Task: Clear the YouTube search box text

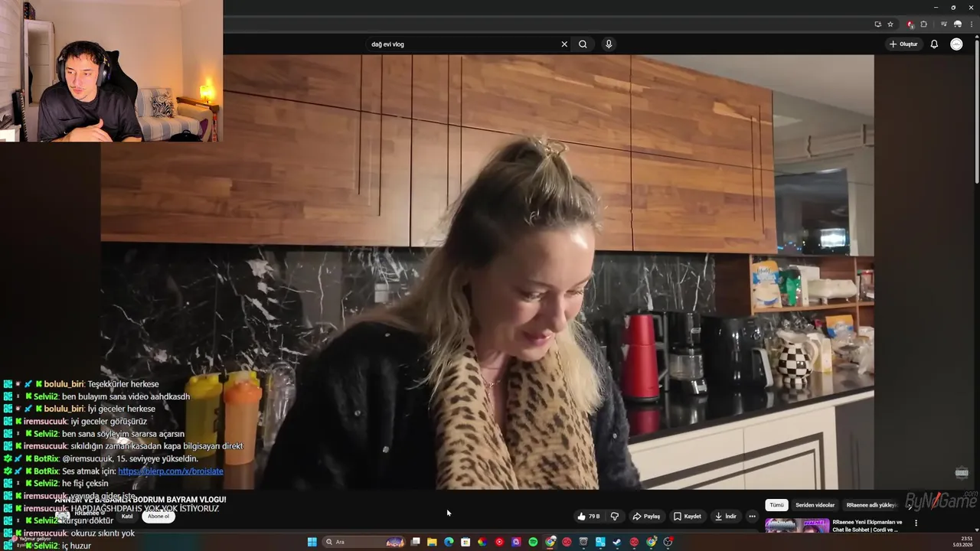Action: [564, 44]
